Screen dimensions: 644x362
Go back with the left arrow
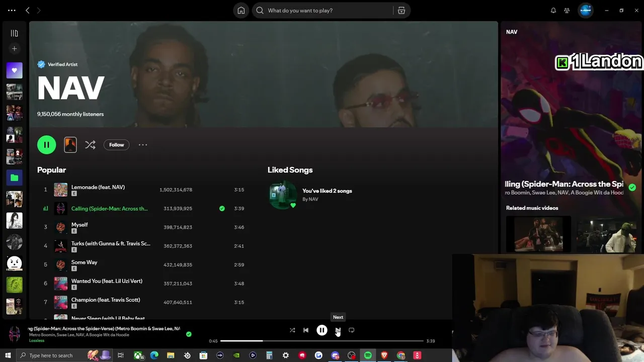coord(28,11)
